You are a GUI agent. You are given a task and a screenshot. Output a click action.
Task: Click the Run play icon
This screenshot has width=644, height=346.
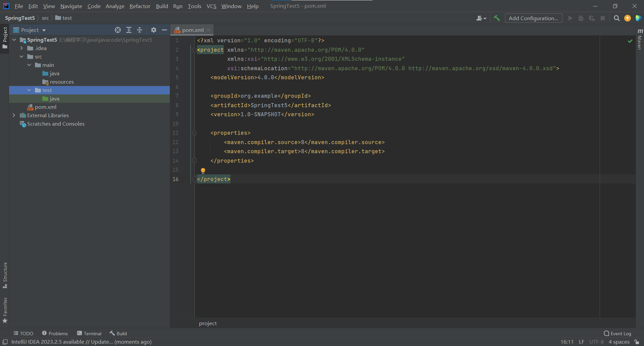(570, 18)
